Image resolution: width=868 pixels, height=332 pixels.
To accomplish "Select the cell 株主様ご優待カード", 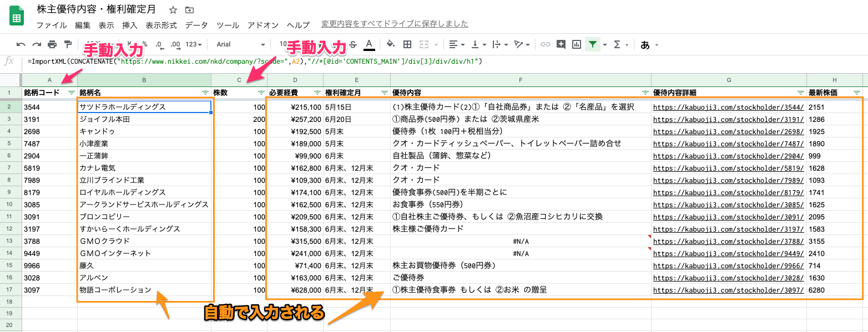I will pos(521,229).
